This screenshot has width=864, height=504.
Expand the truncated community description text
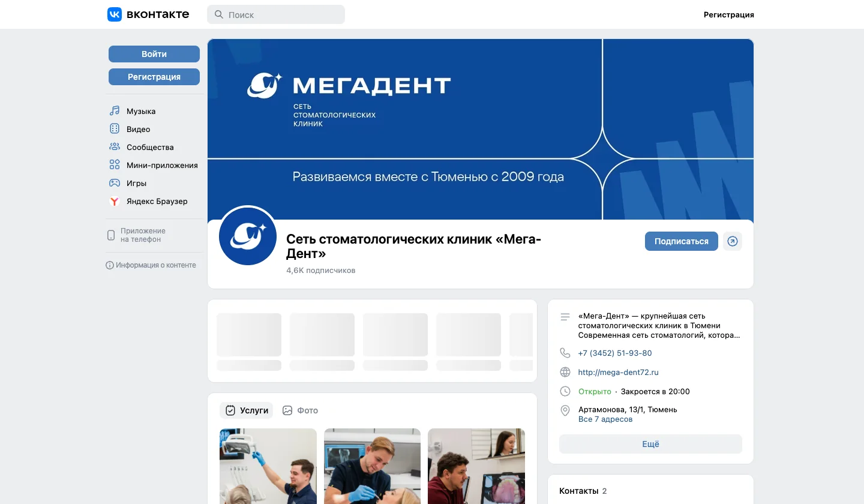tap(659, 325)
